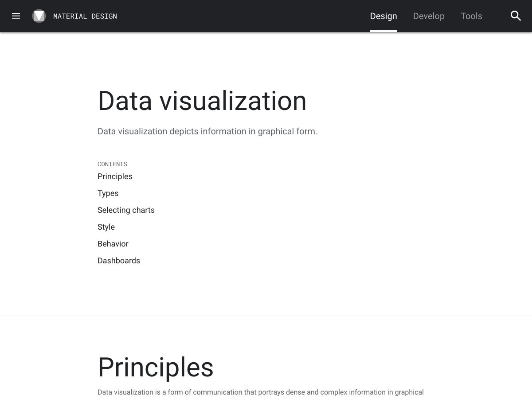Open the Dashboards contents link

click(118, 261)
